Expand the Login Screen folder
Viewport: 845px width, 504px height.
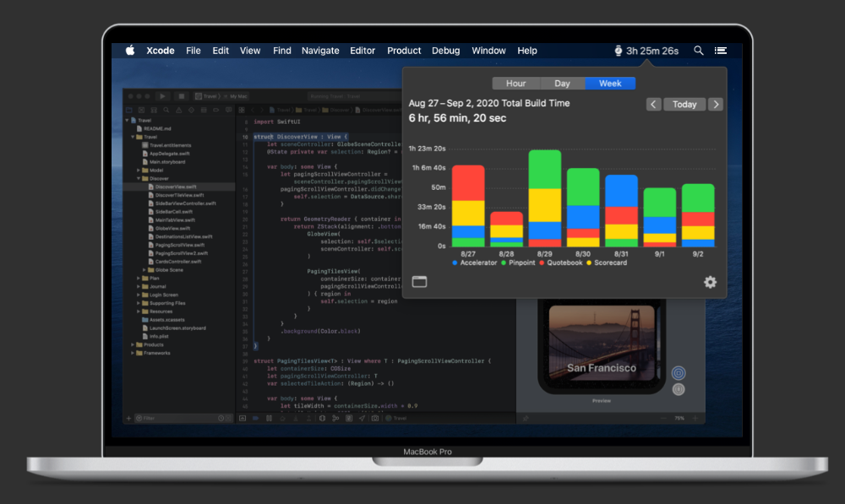tap(140, 295)
